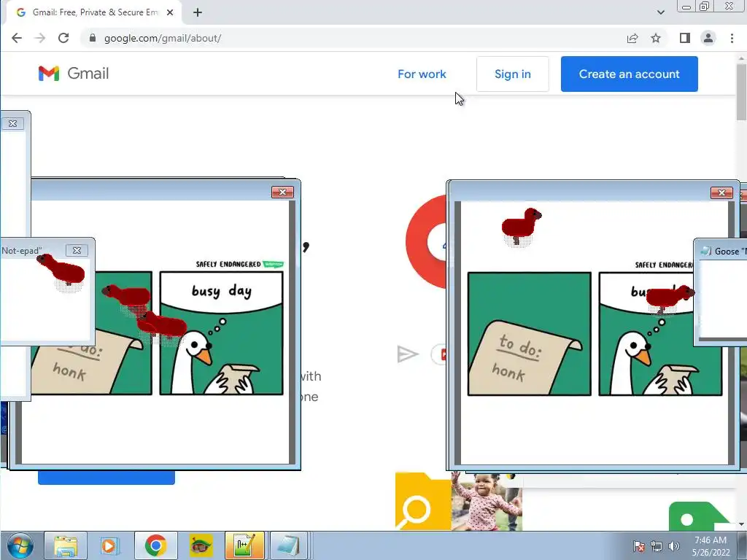Click the child photo thumbnail

coord(487,501)
